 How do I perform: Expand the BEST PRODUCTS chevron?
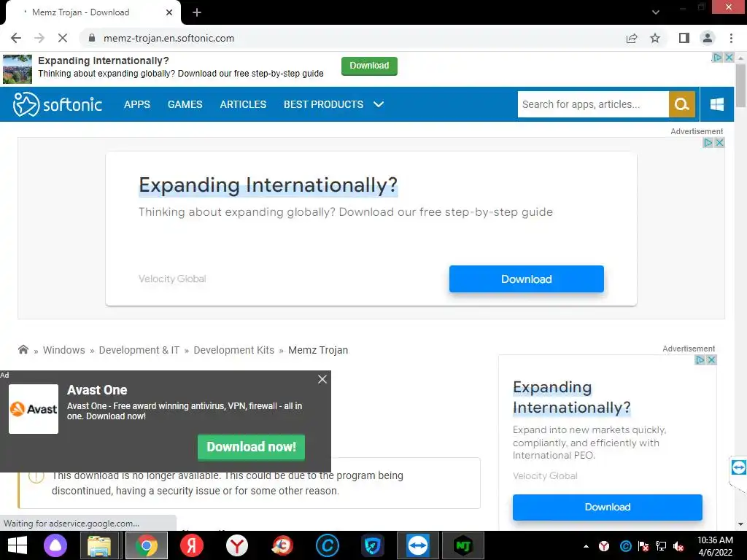coord(379,104)
